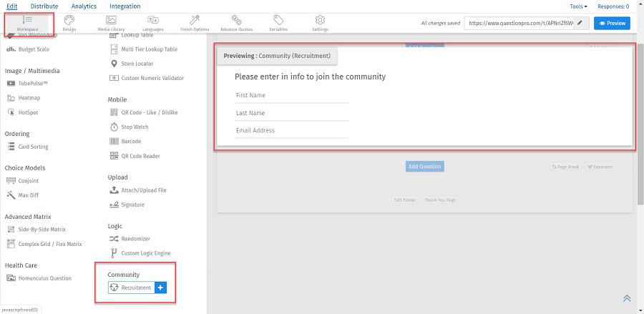Click the Side-By-Side Matrix icon
Viewport: 644px width, 314px height.
pos(11,230)
